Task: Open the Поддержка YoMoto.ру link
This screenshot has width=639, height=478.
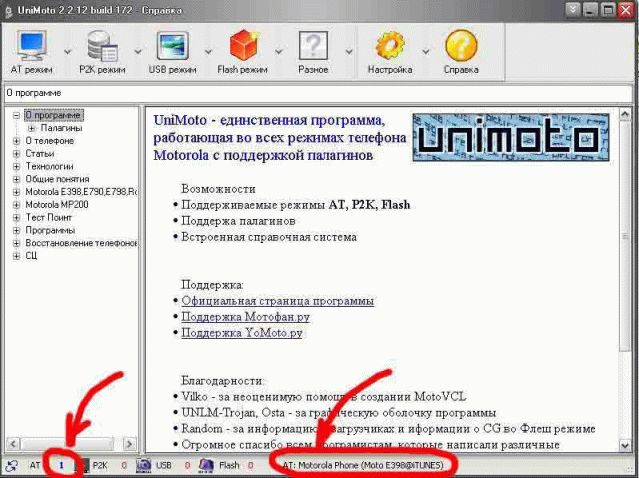Action: pyautogui.click(x=242, y=333)
